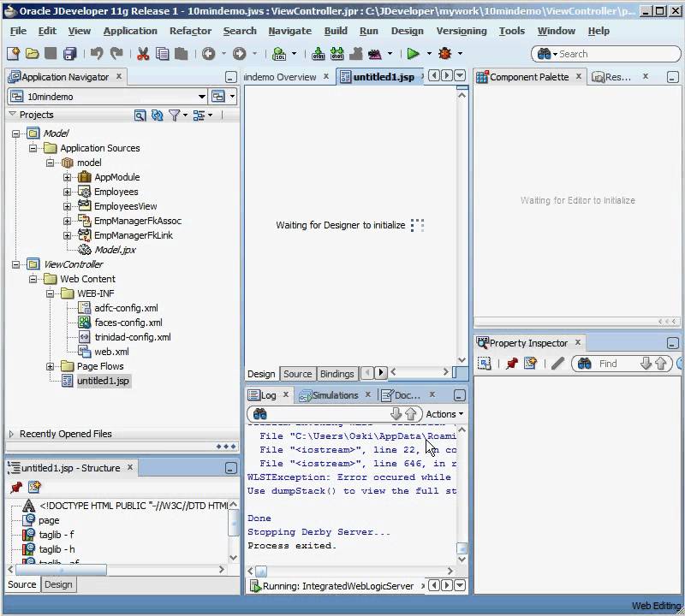
Task: Click the Undo toolbar icon
Action: (97, 54)
